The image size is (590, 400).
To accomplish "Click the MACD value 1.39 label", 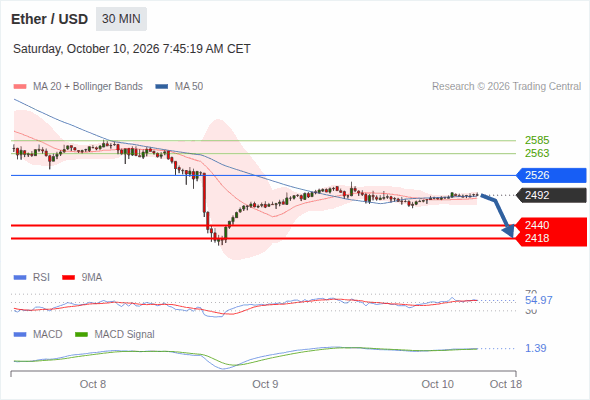I will pos(535,348).
